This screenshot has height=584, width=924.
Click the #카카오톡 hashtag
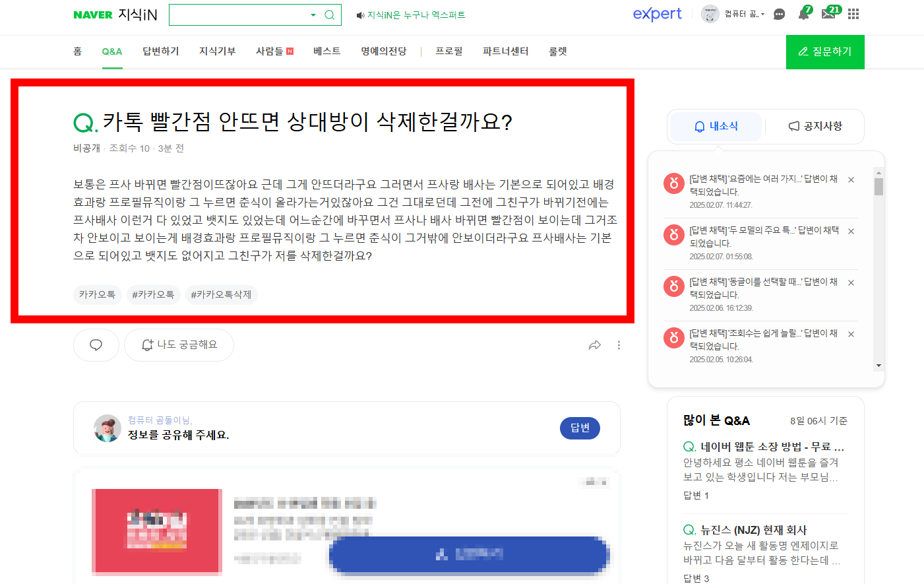pyautogui.click(x=153, y=294)
